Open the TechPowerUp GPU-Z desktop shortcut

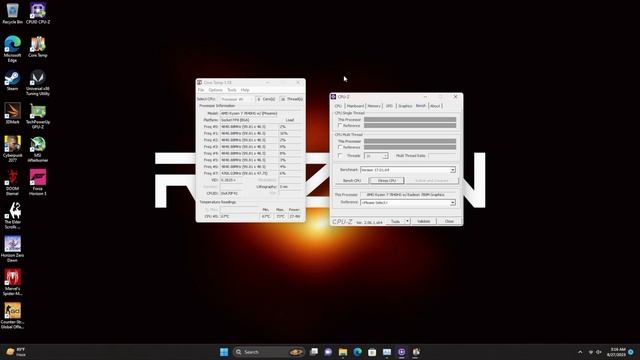(x=38, y=116)
